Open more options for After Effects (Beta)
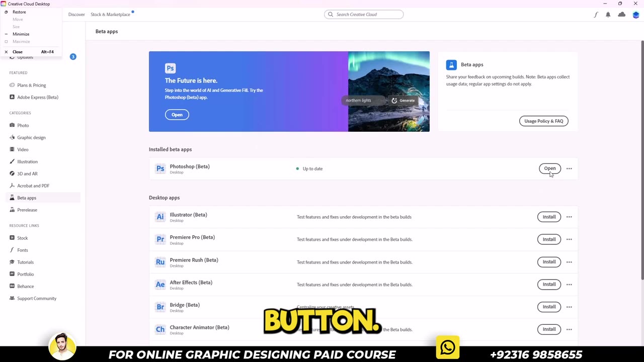 pos(569,285)
